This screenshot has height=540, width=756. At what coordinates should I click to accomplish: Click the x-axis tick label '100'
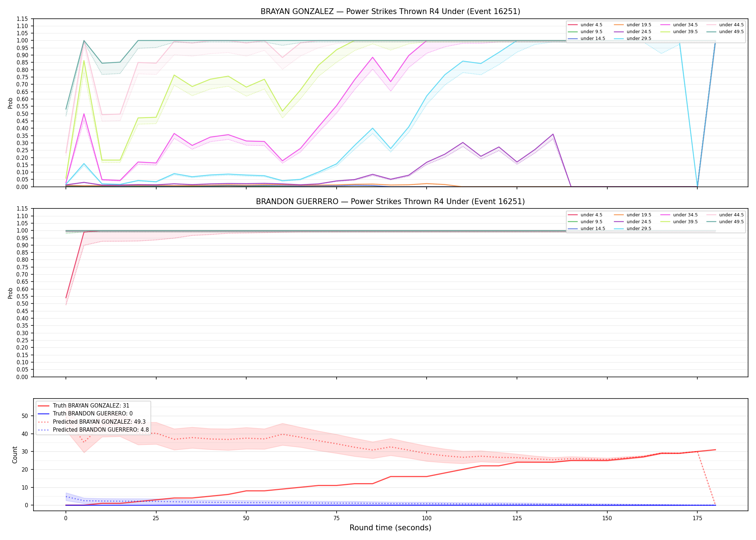click(427, 518)
